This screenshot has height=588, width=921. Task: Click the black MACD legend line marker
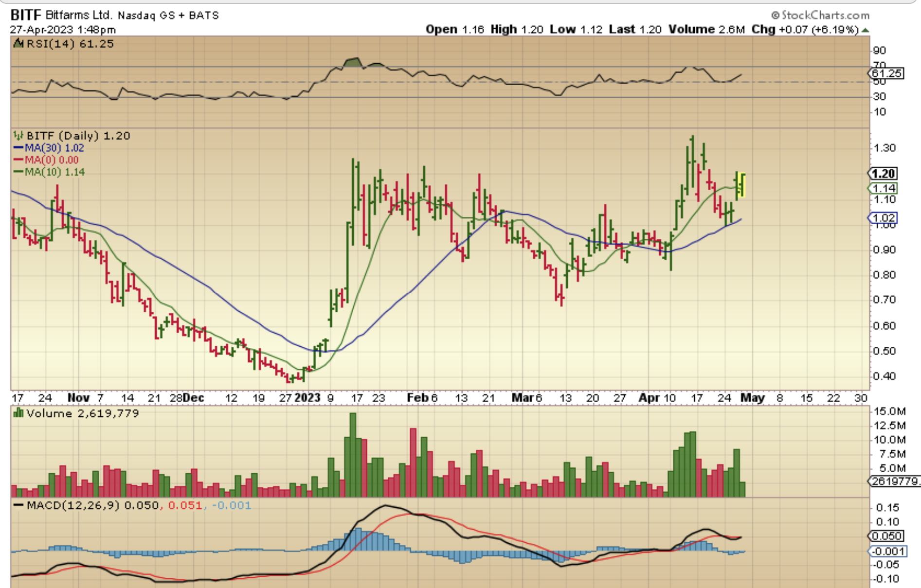click(x=18, y=505)
